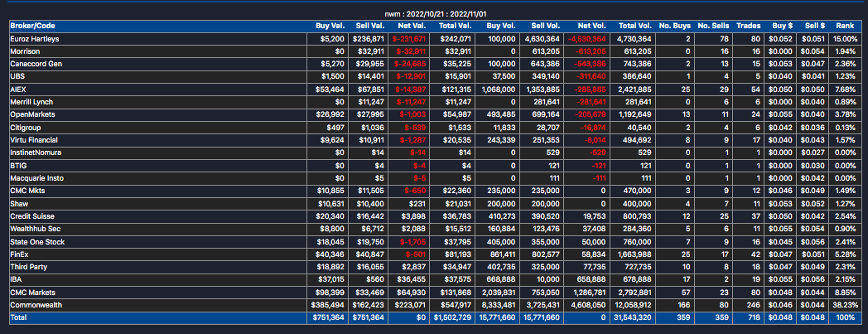Select the Euroz Hartleys broker row
Screen dimensions: 868x334
(x=435, y=39)
